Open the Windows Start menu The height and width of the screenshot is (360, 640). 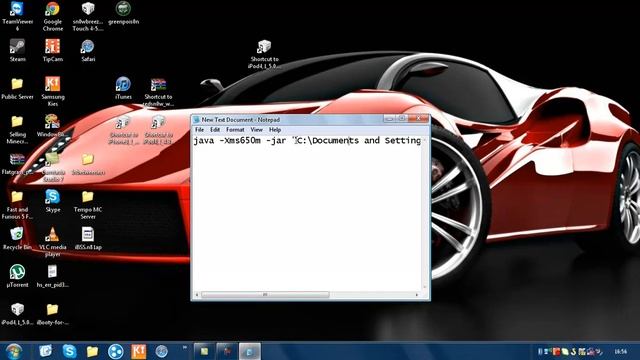click(14, 351)
